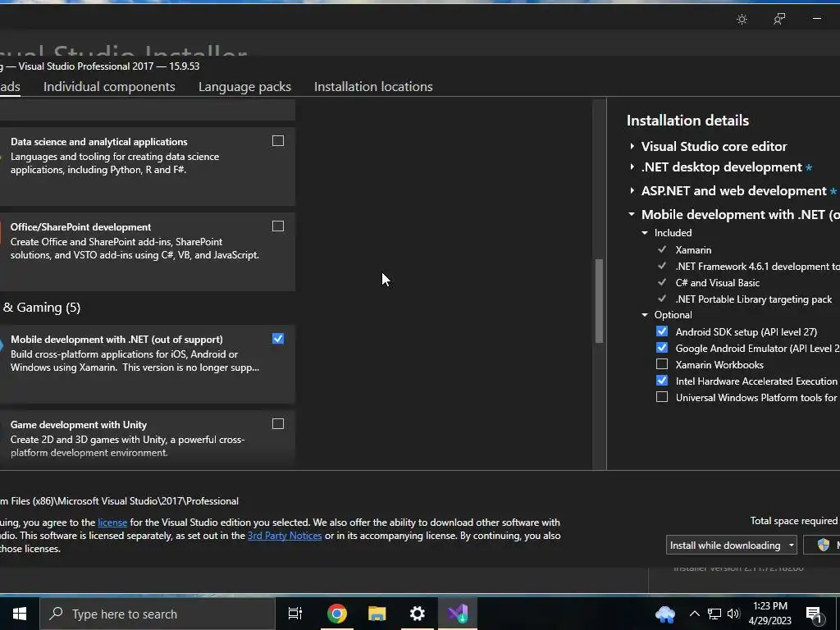Uncheck Intel Hardware Accelerated Execution option
This screenshot has width=840, height=630.
tap(662, 381)
